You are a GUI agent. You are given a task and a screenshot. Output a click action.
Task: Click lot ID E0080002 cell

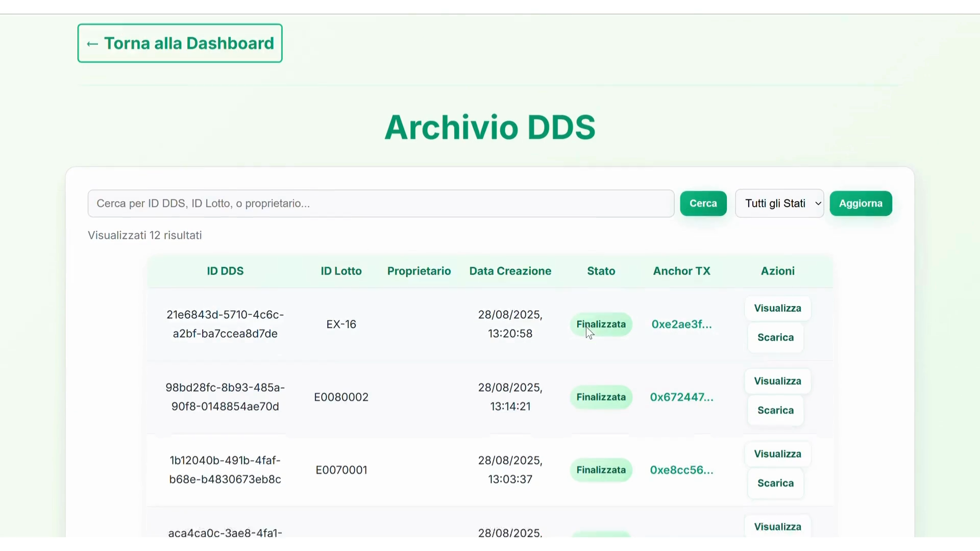point(341,397)
